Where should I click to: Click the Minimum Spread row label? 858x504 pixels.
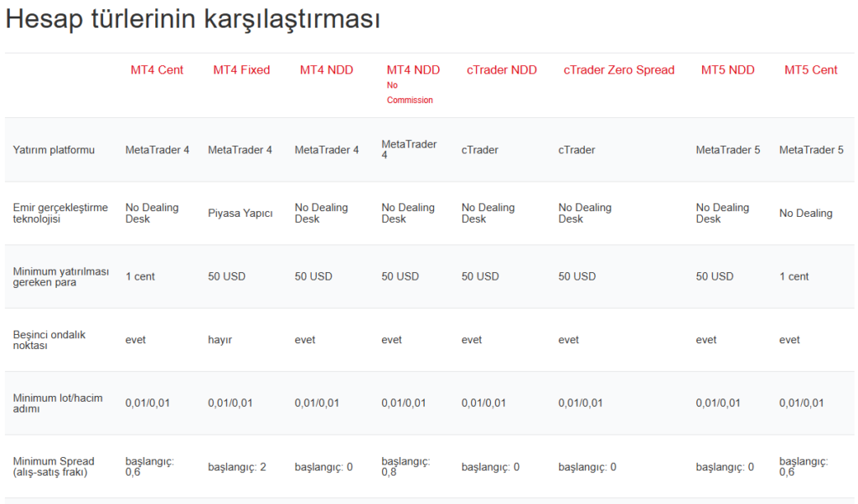tap(52, 466)
